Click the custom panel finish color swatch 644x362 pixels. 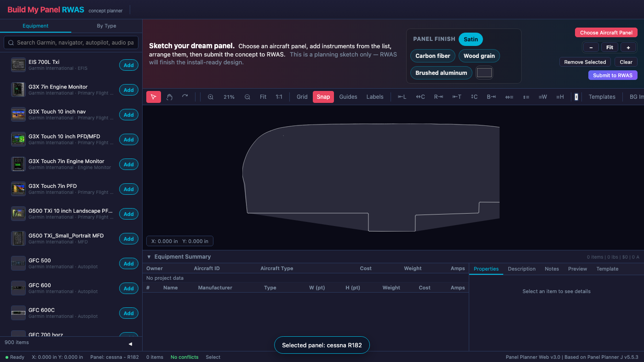click(484, 73)
